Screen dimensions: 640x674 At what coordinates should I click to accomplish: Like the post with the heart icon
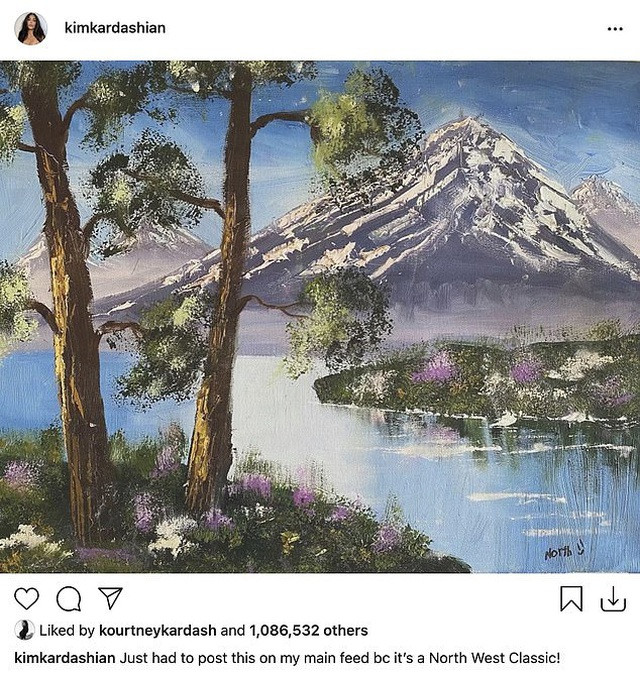click(x=27, y=598)
